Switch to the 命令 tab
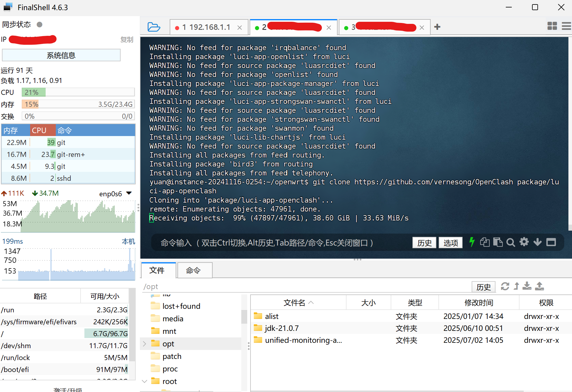572x392 pixels. (194, 271)
